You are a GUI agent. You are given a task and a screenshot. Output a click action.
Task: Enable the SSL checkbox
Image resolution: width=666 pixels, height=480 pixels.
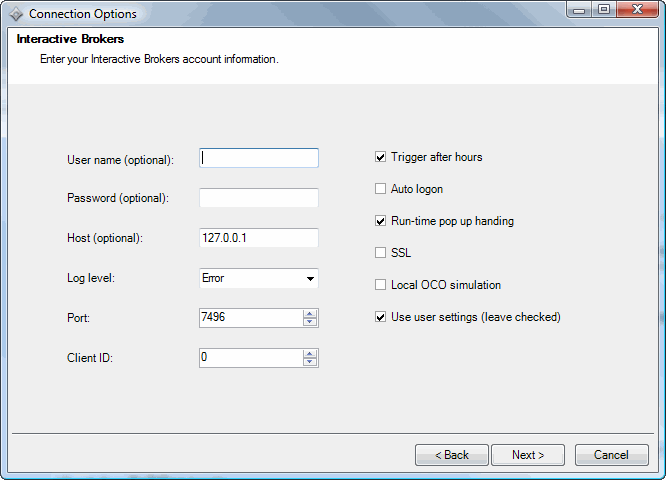click(381, 253)
